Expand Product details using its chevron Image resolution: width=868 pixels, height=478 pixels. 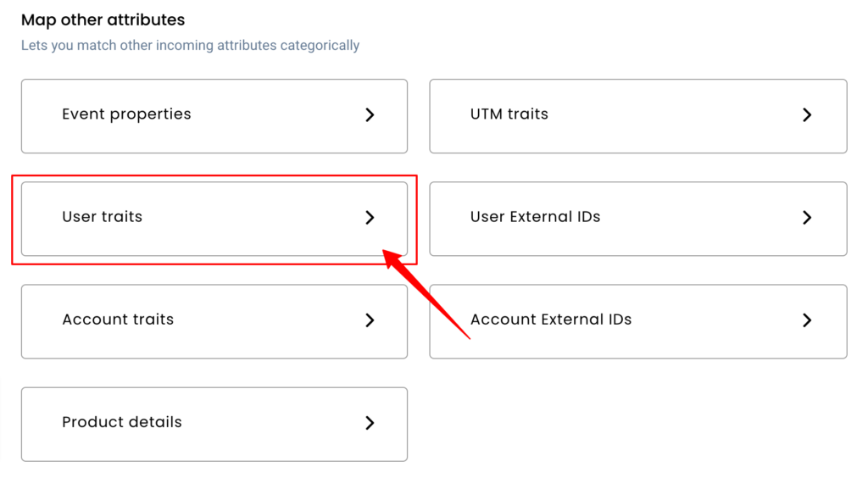pyautogui.click(x=370, y=423)
